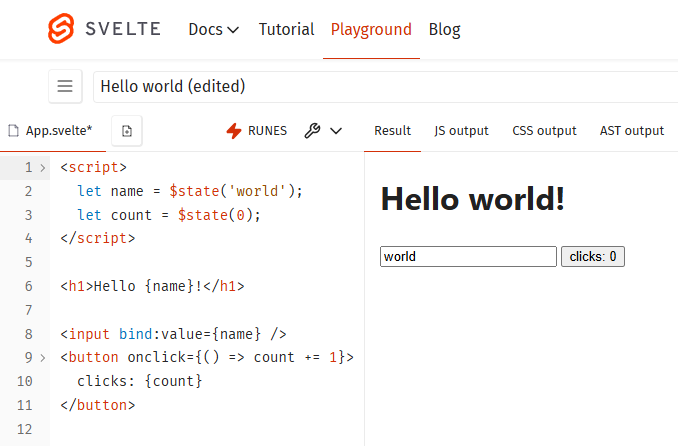The image size is (678, 446).
Task: Open the wrench tools menu
Action: pyautogui.click(x=312, y=131)
